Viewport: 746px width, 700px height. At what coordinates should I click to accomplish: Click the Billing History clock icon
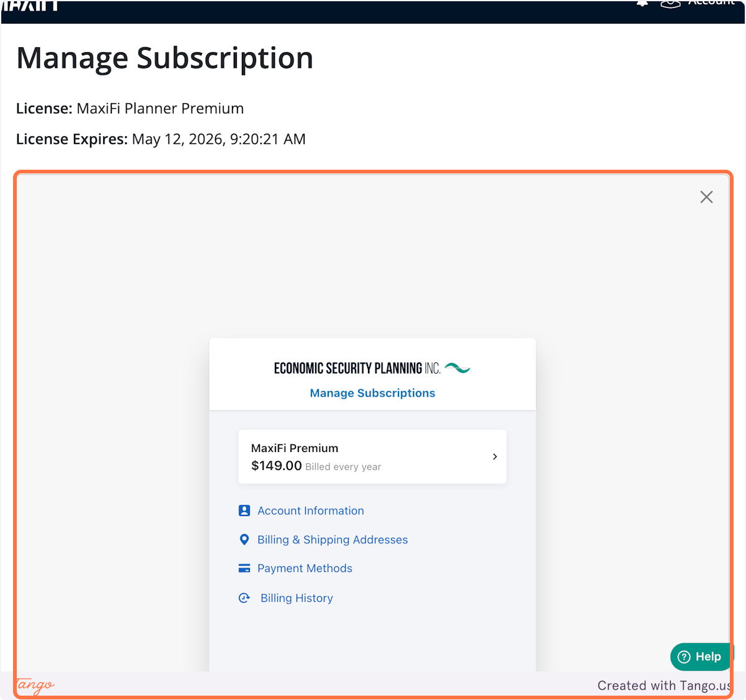point(244,598)
